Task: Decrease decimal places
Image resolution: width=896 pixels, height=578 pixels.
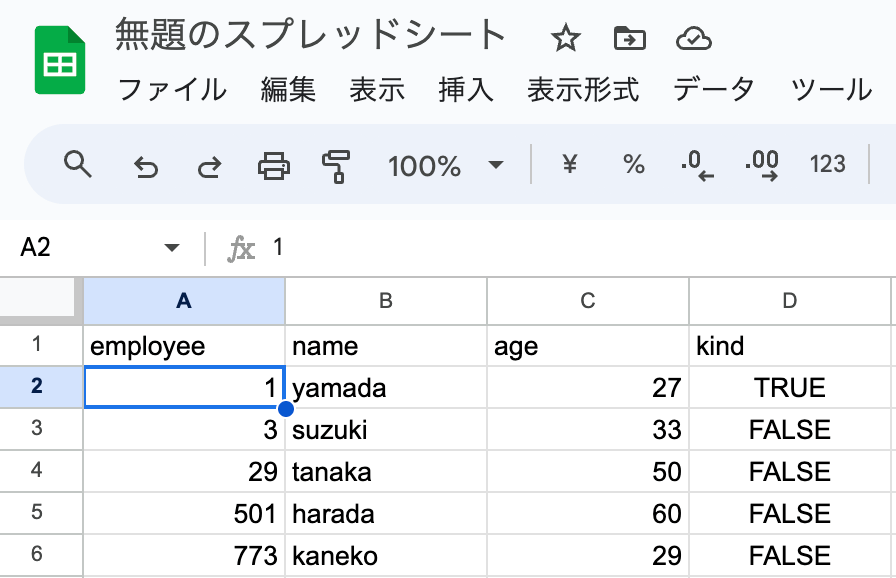Action: coord(697,166)
